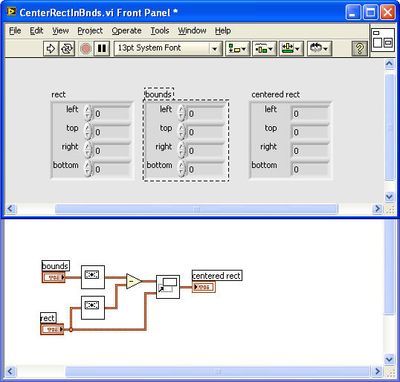Open the Resize Objects tool
400x382 pixels.
coord(291,49)
